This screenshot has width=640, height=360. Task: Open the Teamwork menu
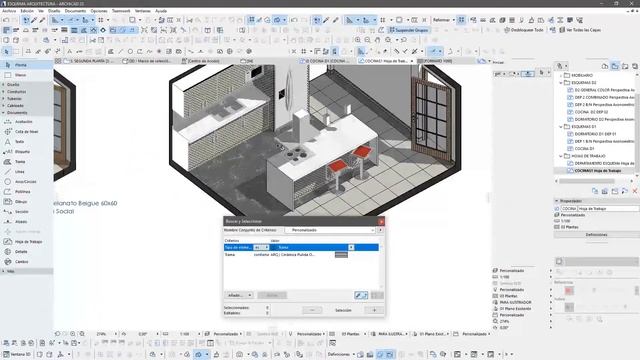(121, 11)
